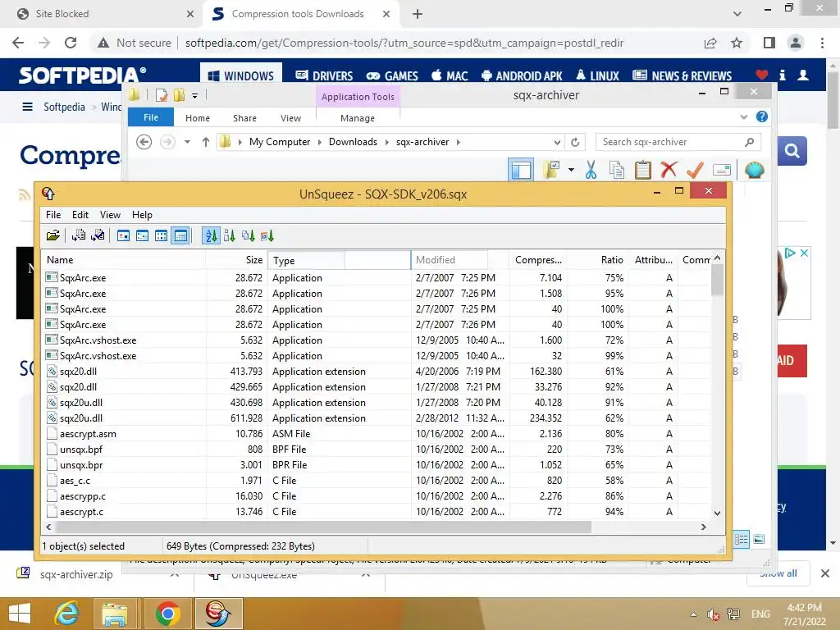Screen dimensions: 840x630
Task: Click the horizontal scrollbar right arrow in UnSqueez
Action: 703,527
